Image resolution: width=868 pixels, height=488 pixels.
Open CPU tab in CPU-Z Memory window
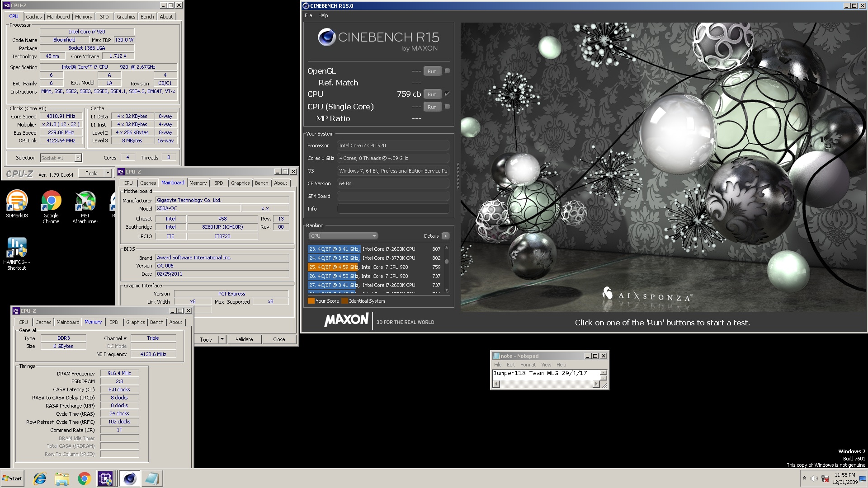click(x=24, y=322)
